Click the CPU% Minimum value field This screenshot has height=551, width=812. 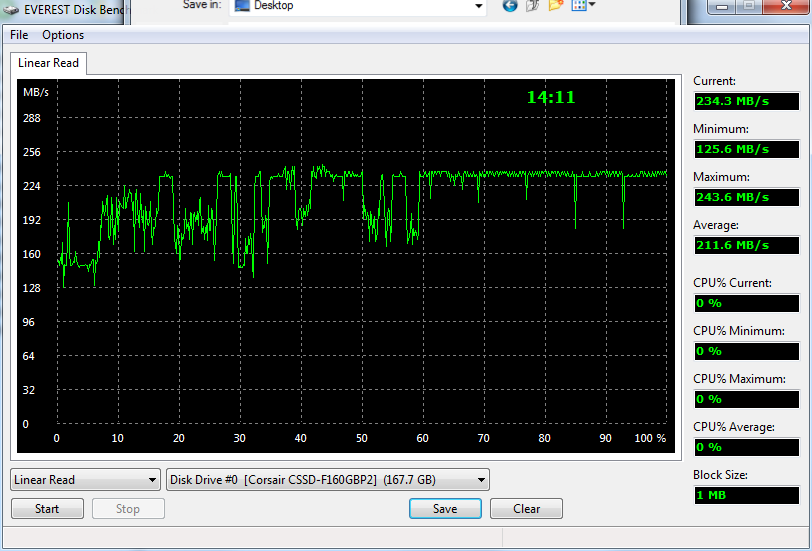[x=747, y=351]
